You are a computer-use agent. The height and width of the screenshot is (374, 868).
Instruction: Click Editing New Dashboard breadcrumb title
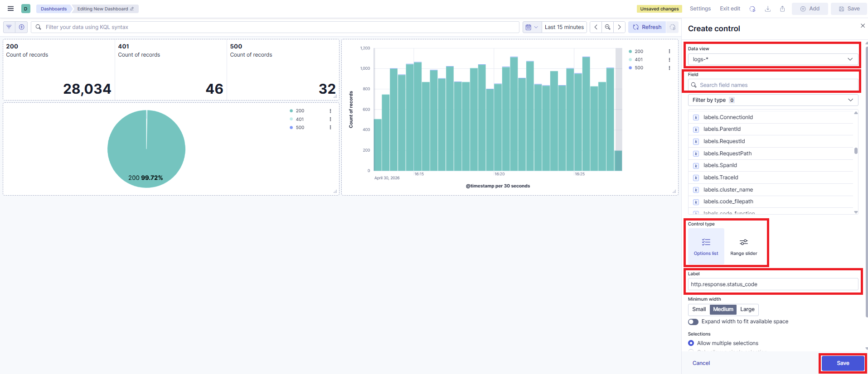[105, 9]
